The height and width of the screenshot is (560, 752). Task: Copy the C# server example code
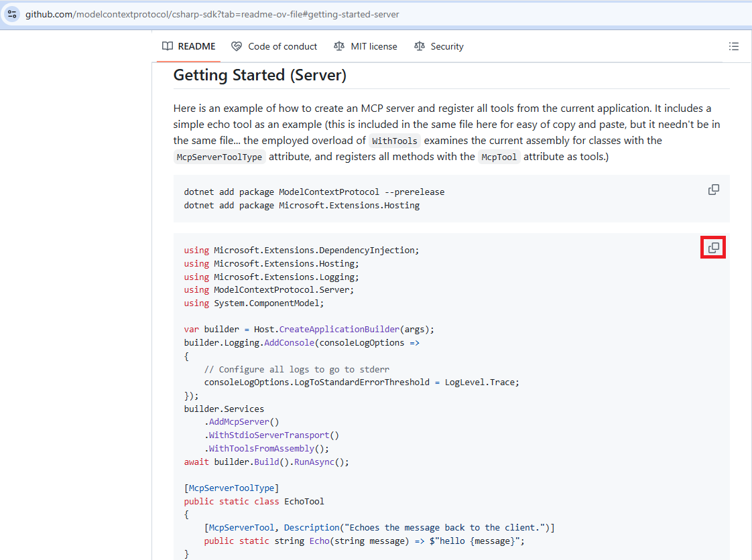(714, 248)
